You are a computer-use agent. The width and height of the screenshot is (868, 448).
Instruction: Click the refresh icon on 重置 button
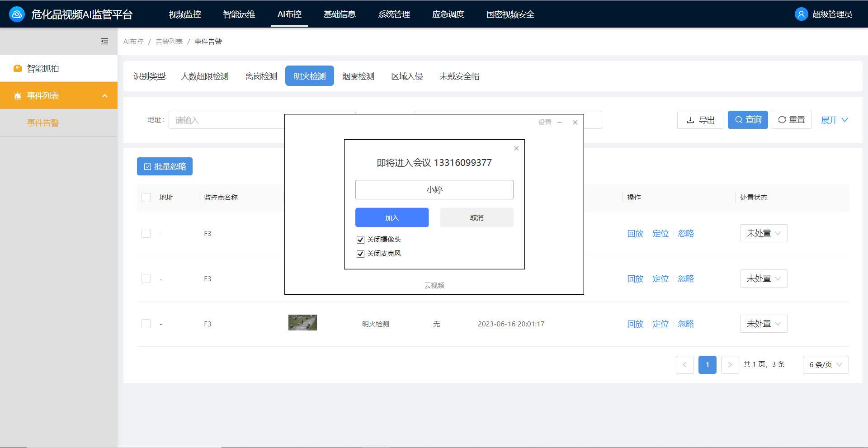click(x=782, y=120)
